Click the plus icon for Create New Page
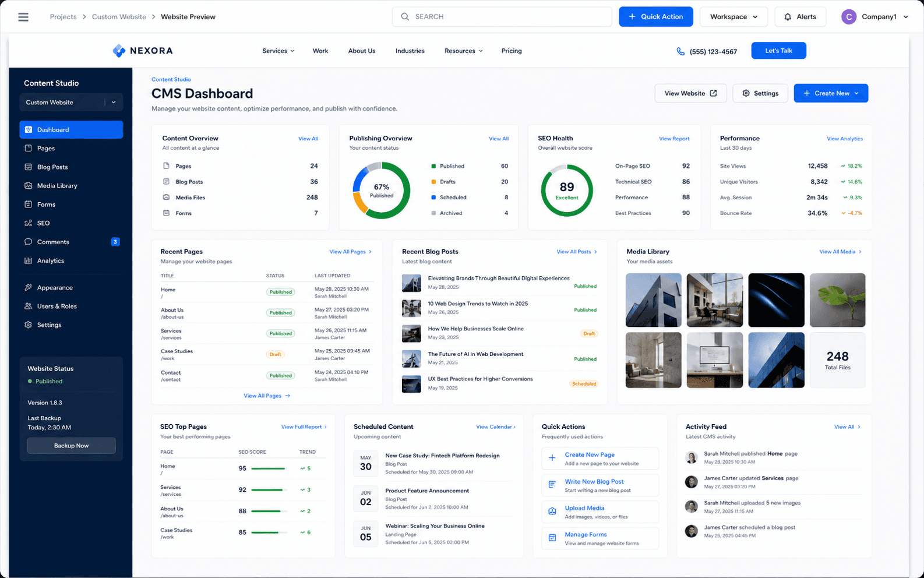Image resolution: width=924 pixels, height=578 pixels. tap(552, 458)
